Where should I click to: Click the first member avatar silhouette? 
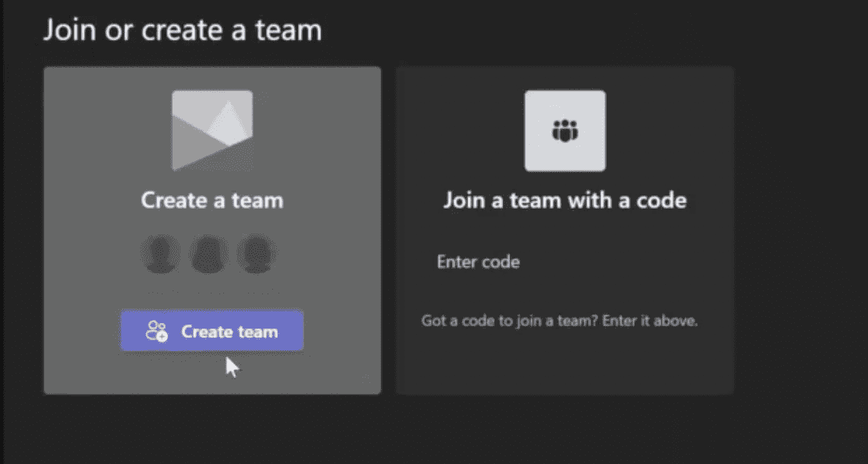160,254
